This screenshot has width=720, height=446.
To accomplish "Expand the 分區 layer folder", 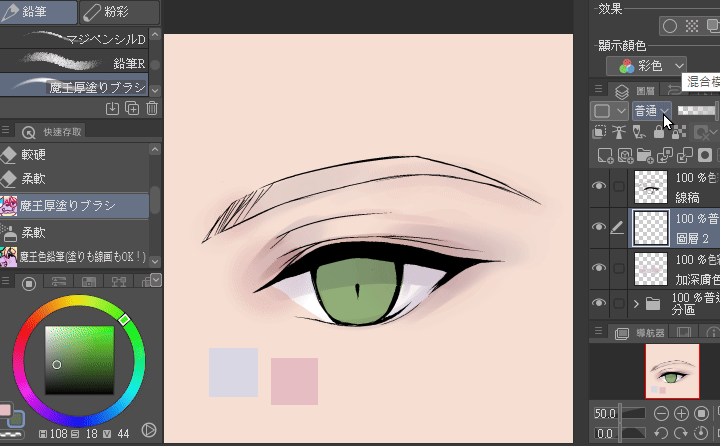I will click(x=636, y=304).
